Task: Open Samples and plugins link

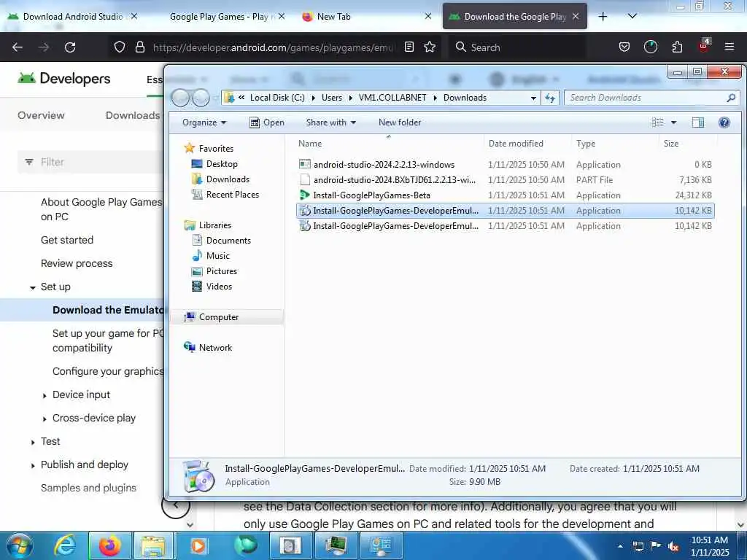Action: coord(88,488)
